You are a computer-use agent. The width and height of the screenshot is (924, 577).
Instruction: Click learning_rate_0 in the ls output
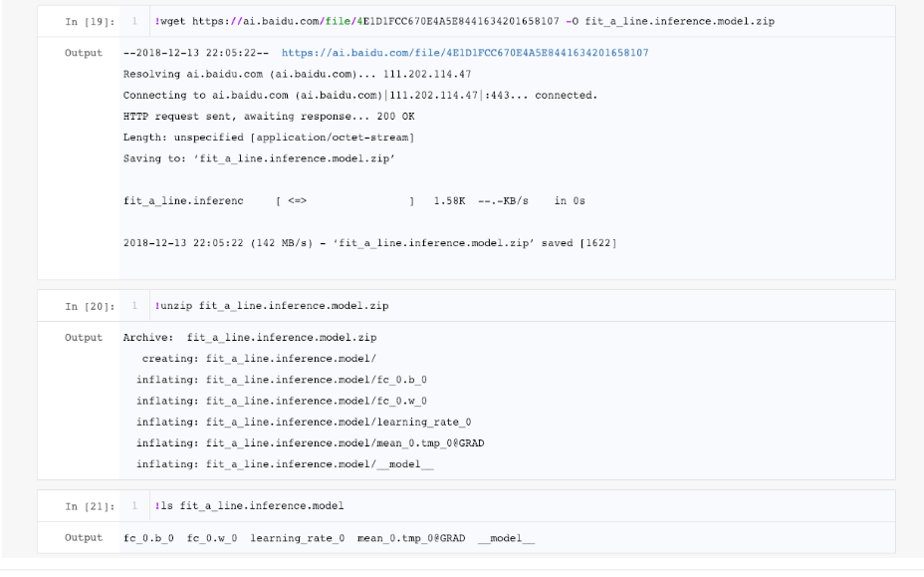298,538
